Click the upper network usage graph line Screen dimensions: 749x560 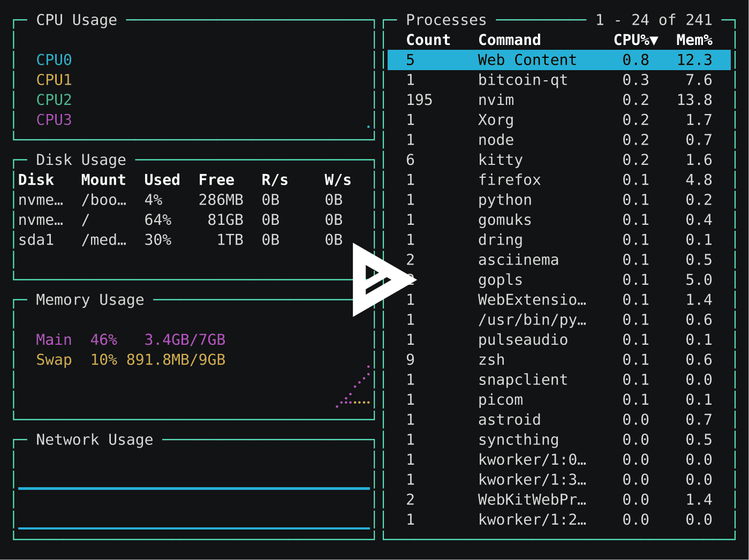tap(194, 488)
